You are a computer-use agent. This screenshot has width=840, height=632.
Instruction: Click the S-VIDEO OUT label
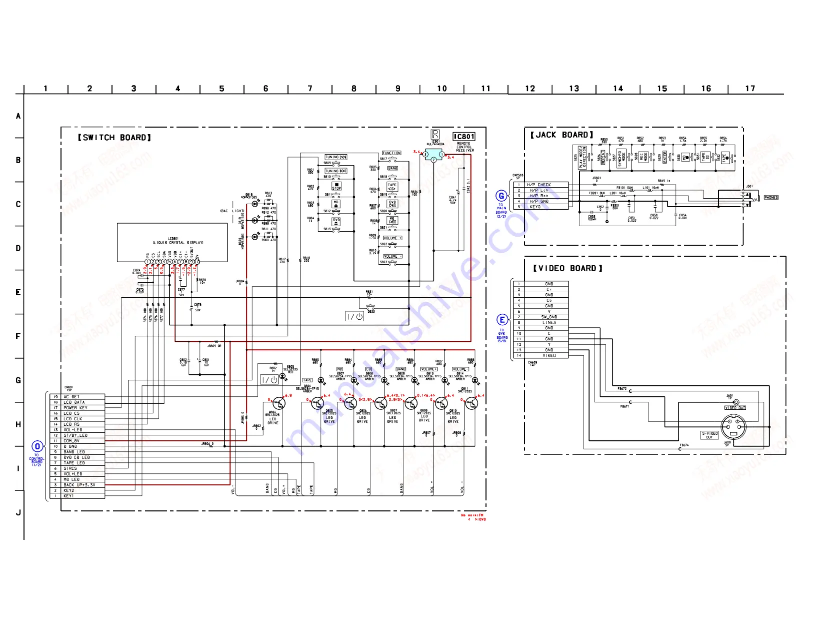[709, 435]
